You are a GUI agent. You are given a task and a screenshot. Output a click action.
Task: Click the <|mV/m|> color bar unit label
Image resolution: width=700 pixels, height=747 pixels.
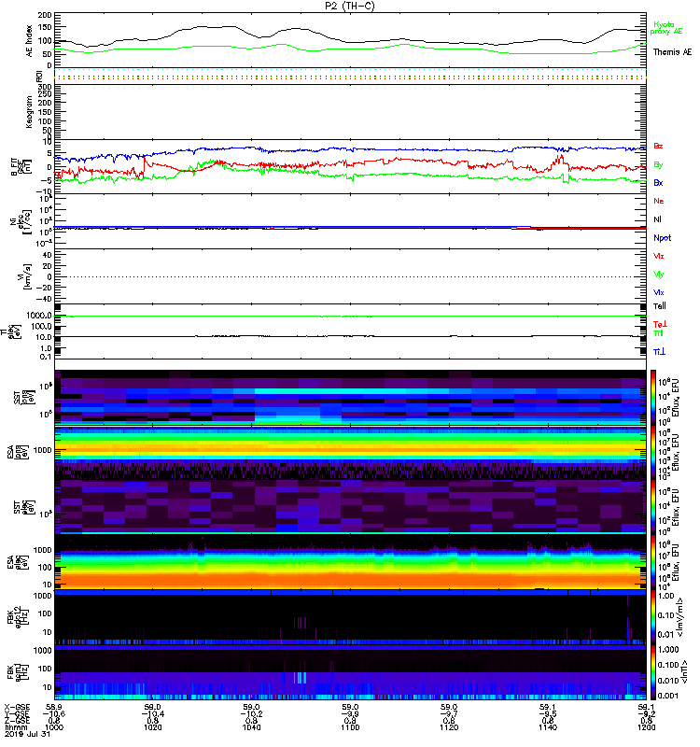coord(682,617)
